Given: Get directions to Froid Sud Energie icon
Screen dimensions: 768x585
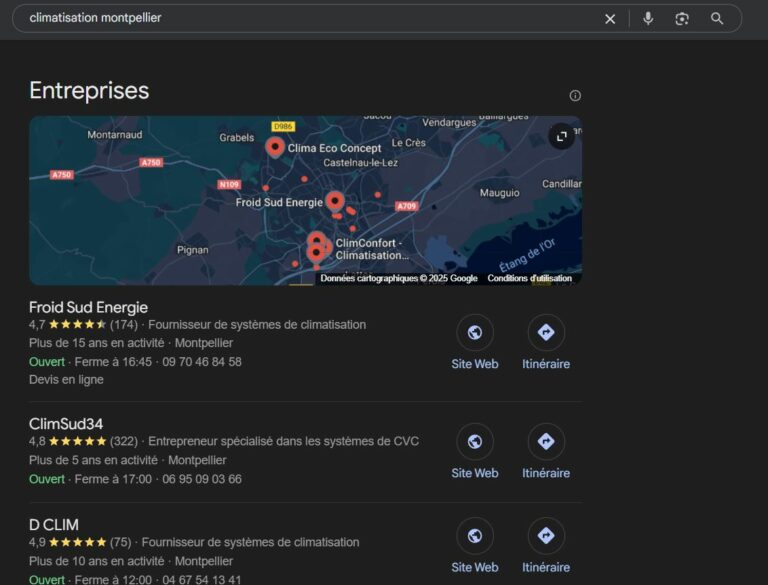Looking at the screenshot, I should click(546, 333).
